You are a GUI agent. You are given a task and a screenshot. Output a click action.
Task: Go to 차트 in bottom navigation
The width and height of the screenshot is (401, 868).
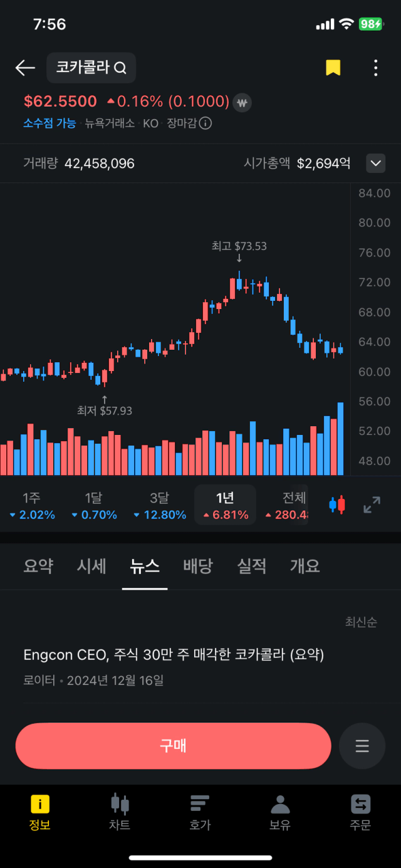[120, 812]
